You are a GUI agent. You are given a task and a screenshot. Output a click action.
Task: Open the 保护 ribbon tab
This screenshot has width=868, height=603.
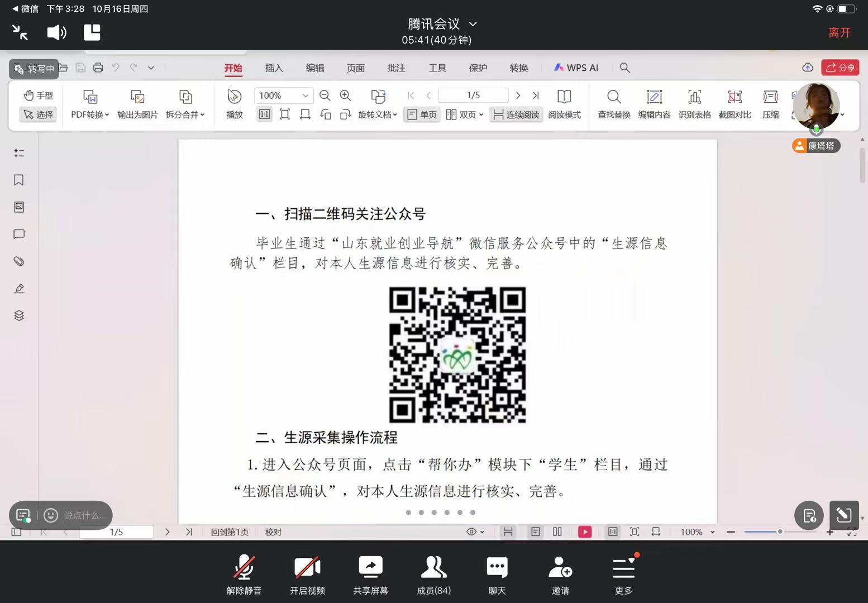(x=478, y=68)
